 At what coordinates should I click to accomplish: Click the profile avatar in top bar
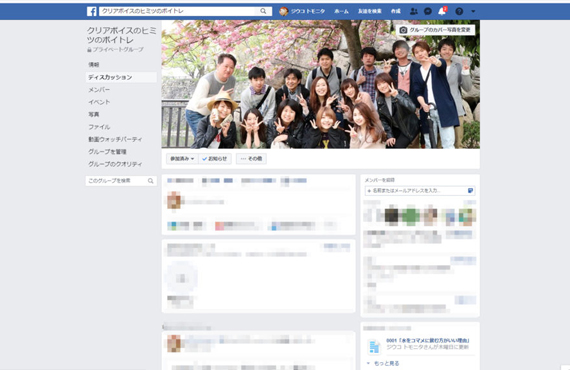[x=284, y=11]
